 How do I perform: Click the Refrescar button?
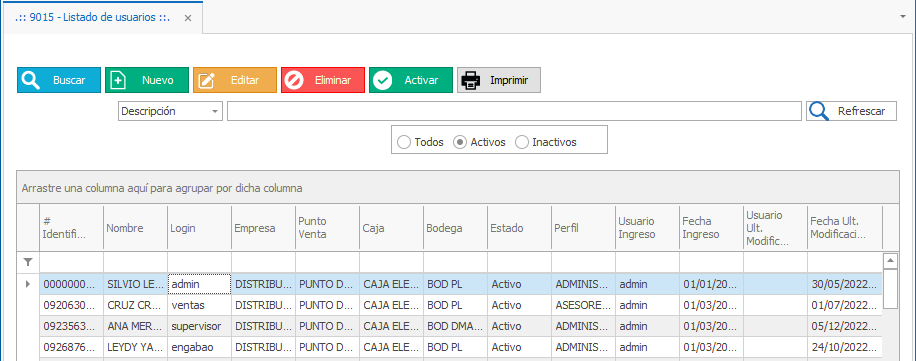[851, 111]
